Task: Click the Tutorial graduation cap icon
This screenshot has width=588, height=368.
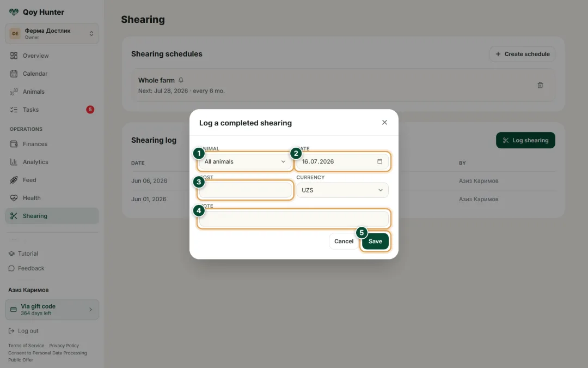Action: click(11, 254)
